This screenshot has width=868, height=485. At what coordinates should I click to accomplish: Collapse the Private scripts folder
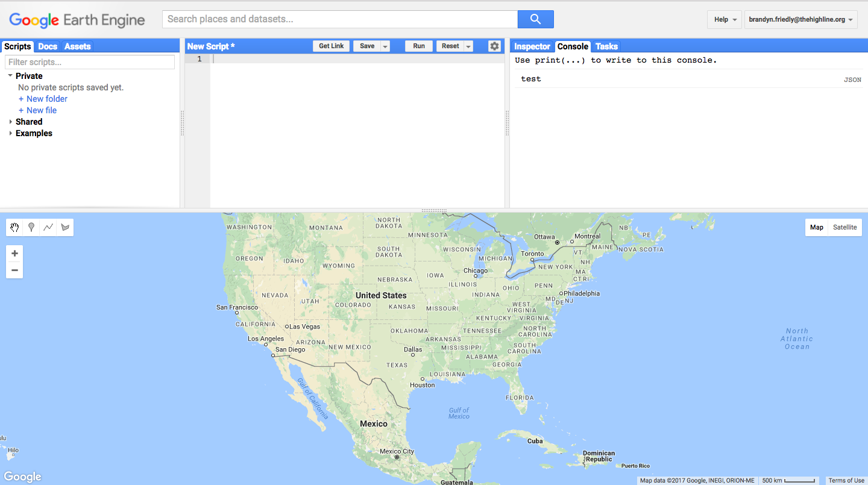click(10, 76)
